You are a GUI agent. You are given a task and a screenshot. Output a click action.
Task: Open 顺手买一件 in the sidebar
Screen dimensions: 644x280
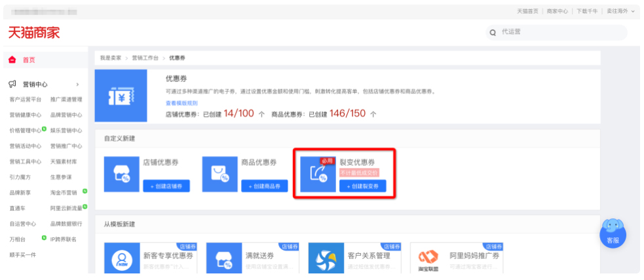tap(22, 255)
